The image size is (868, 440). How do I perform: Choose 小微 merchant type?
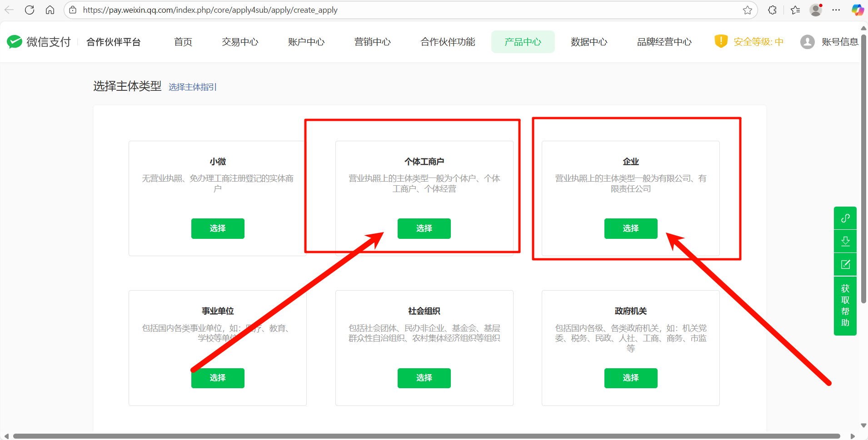[x=218, y=228]
